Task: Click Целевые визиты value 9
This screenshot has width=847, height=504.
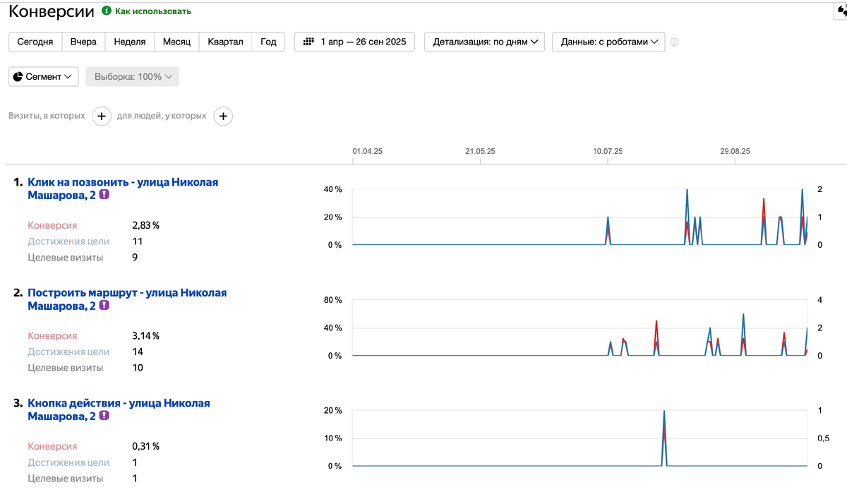Action: coord(135,258)
